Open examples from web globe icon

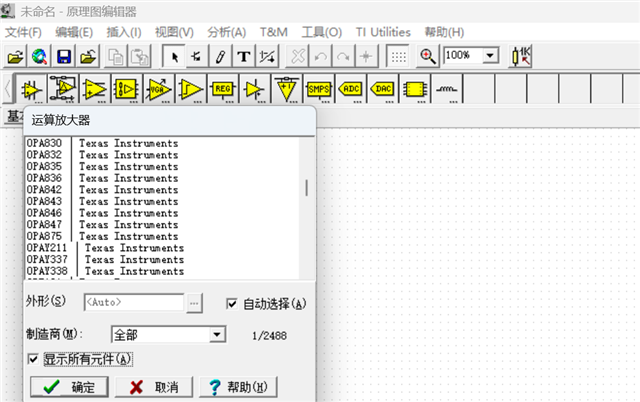point(40,56)
